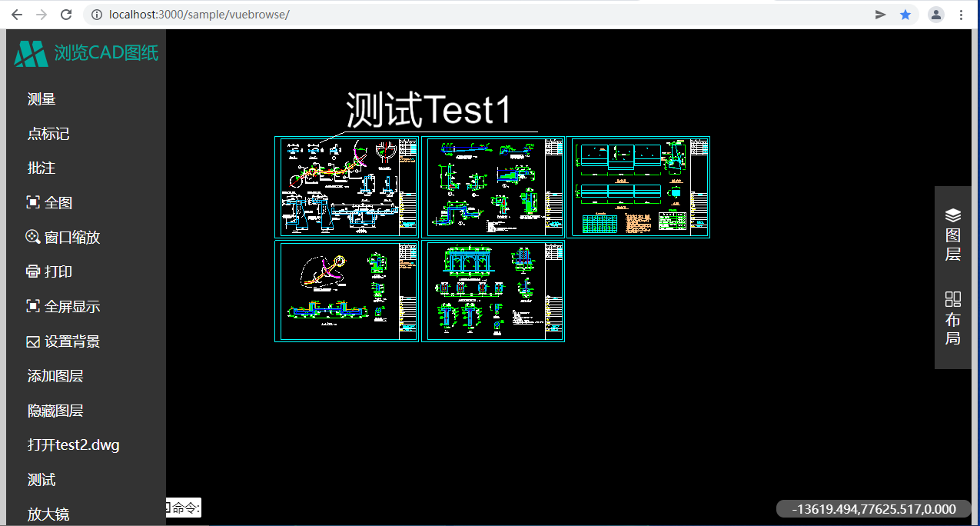Choose the 点标记 point marker item

[48, 134]
